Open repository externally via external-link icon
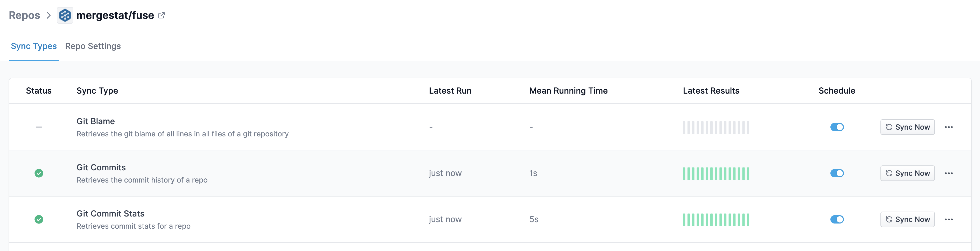Screen dimensions: 980x251 point(161,15)
